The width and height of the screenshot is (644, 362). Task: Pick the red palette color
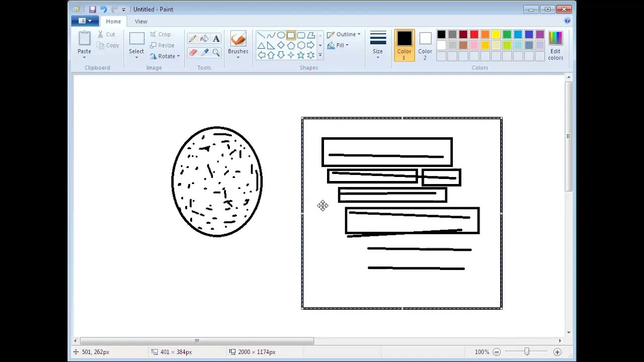(x=474, y=34)
